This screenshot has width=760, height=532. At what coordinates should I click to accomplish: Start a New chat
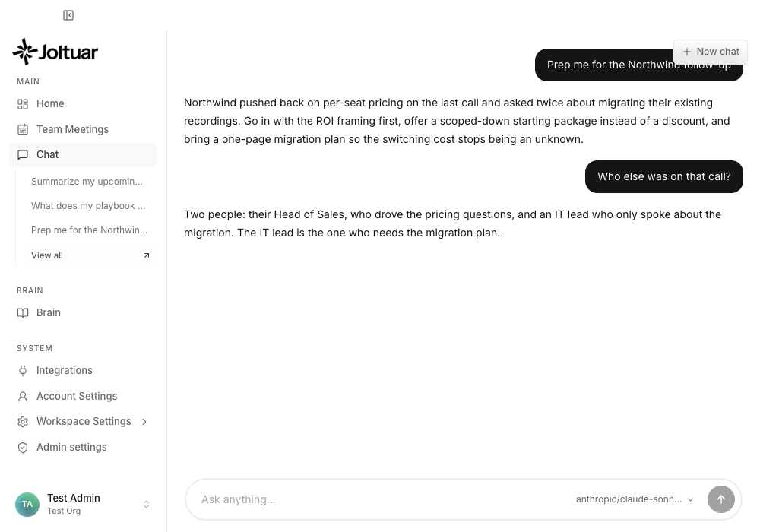(711, 52)
